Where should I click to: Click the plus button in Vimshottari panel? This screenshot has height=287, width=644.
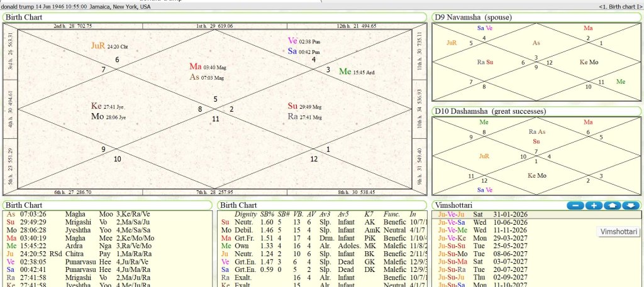(x=594, y=205)
